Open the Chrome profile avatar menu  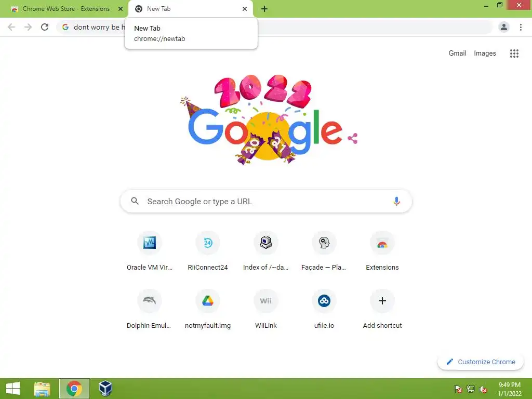(504, 27)
